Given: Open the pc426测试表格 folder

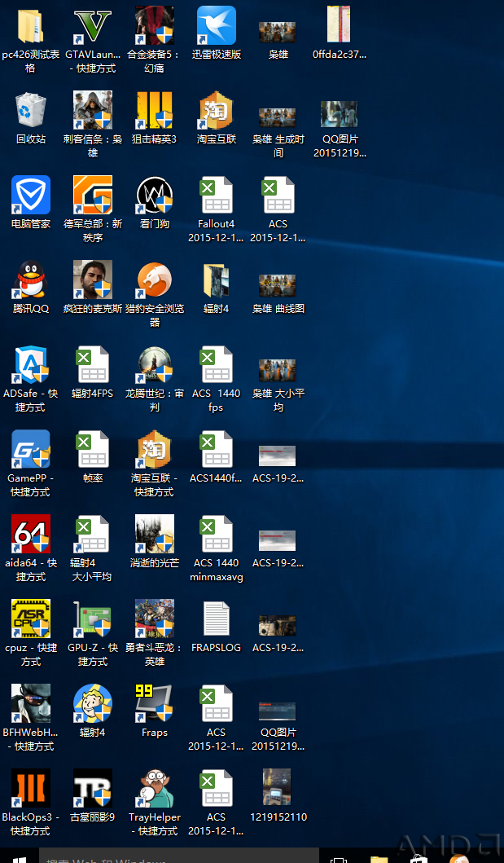Looking at the screenshot, I should click(31, 25).
